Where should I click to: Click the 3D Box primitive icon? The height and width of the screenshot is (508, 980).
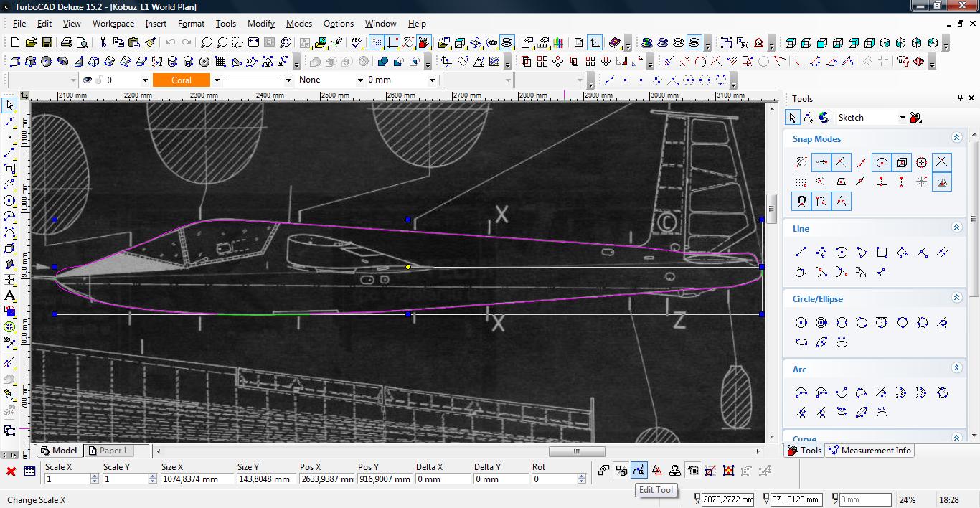click(15, 61)
